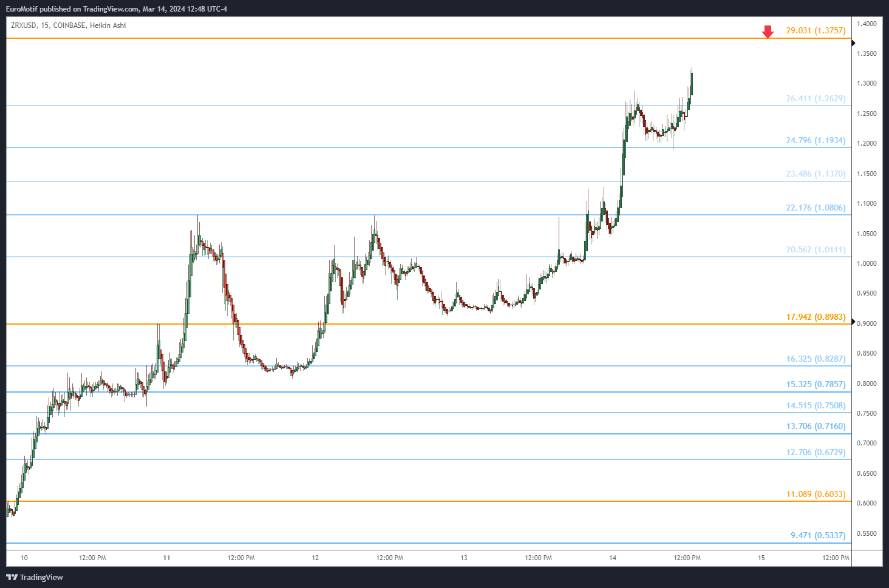Click the 0.6000 price axis value
Screen dimensions: 889x588
(867, 503)
